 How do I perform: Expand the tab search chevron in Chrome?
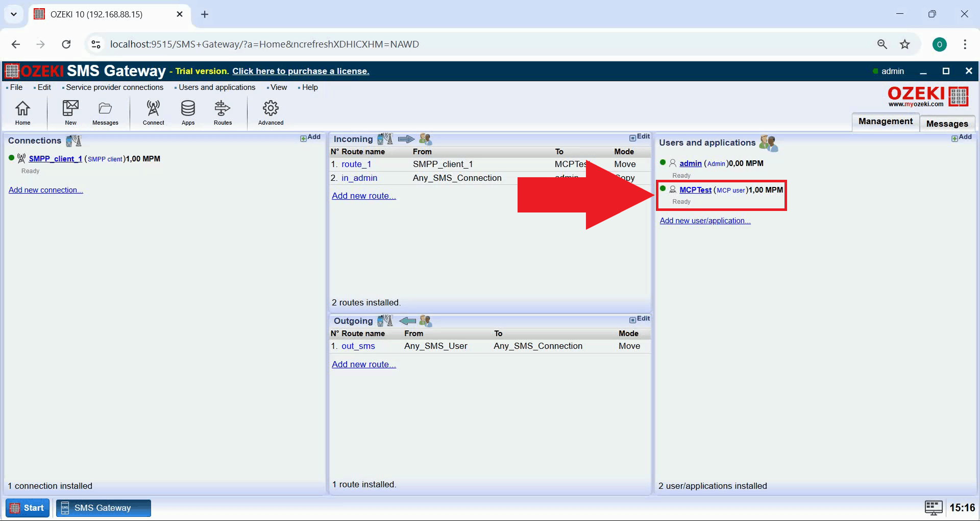tap(14, 14)
